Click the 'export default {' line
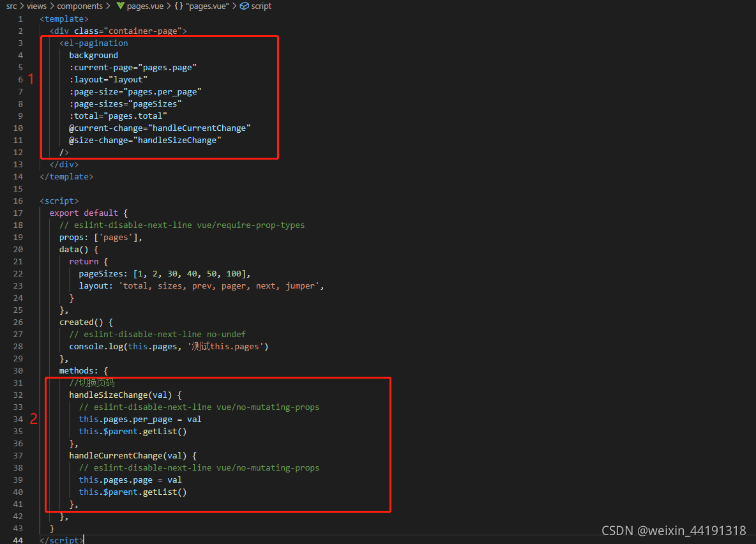The height and width of the screenshot is (544, 756). click(89, 213)
